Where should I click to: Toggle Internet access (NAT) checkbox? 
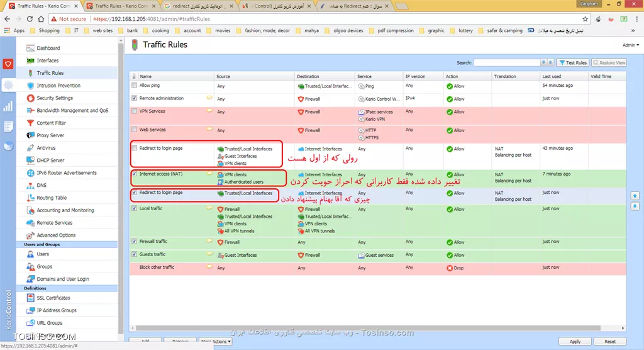pyautogui.click(x=135, y=174)
